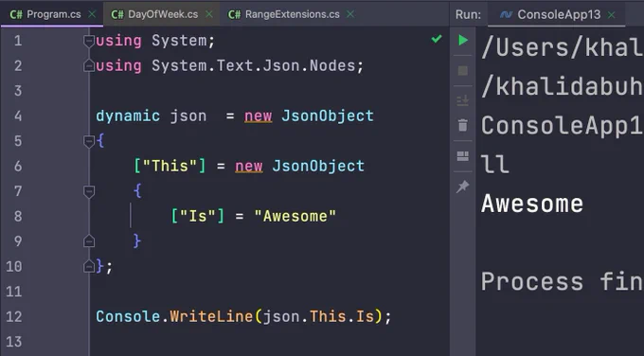Click line number 12 in the gutter
Screen dimensions: 644x356
tap(14, 316)
